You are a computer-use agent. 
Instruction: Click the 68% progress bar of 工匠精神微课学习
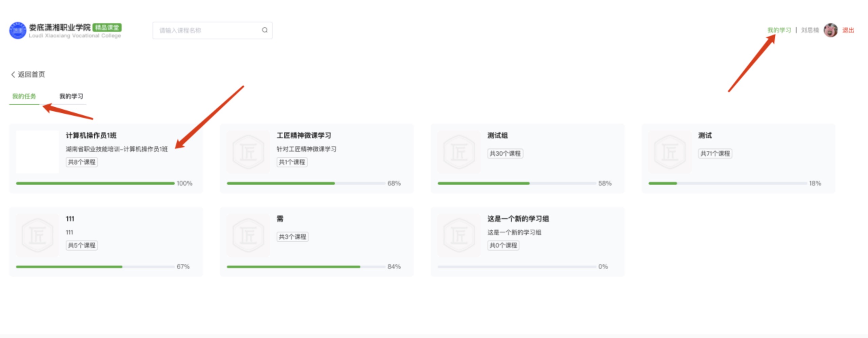click(x=305, y=183)
